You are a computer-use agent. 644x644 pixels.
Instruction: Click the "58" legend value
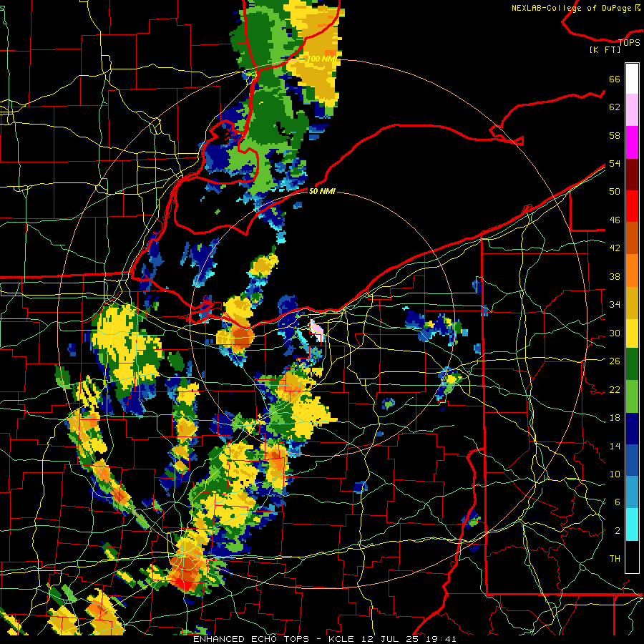coord(615,135)
